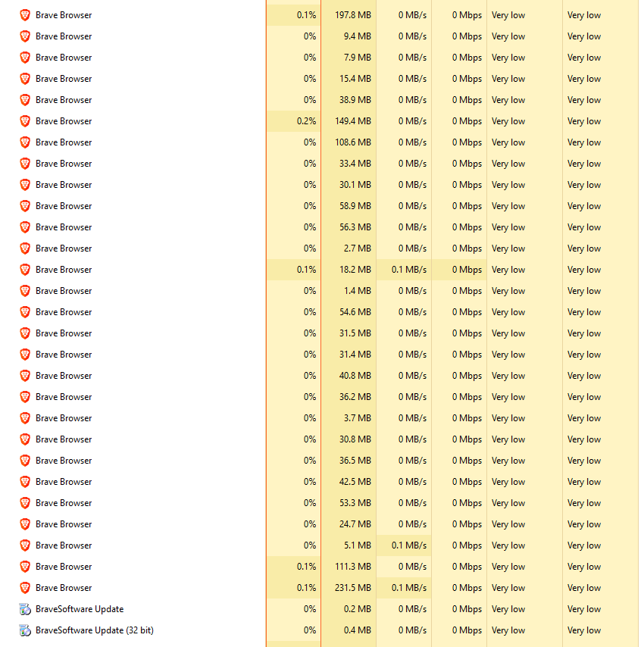
Task: Click the Brave icon in the 7.9 MB row
Action: tap(25, 58)
